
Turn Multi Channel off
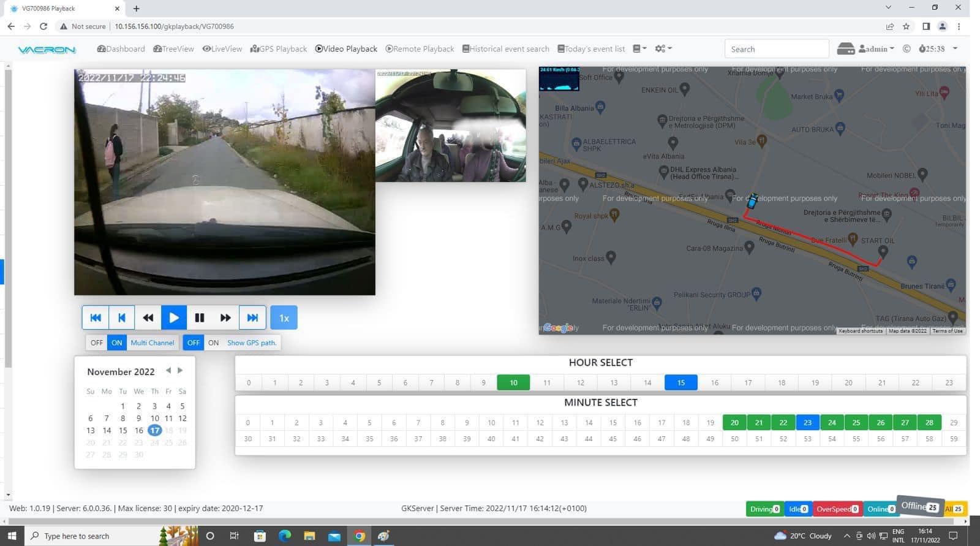point(97,343)
